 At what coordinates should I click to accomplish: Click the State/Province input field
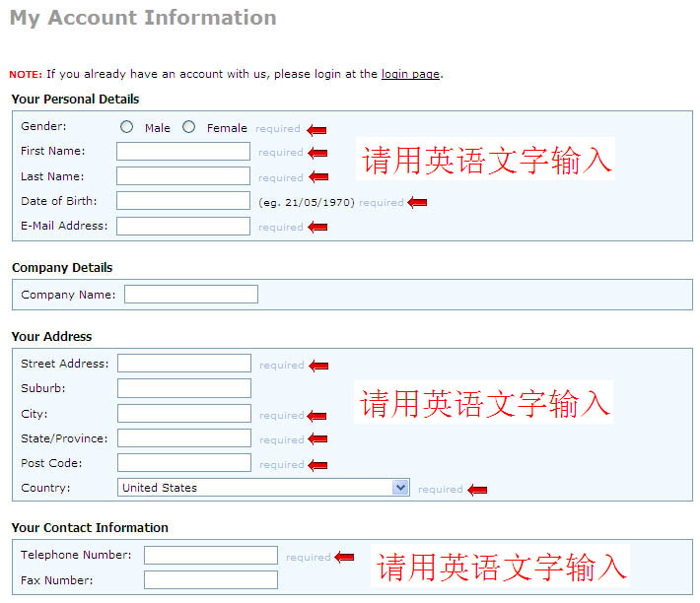tap(184, 438)
